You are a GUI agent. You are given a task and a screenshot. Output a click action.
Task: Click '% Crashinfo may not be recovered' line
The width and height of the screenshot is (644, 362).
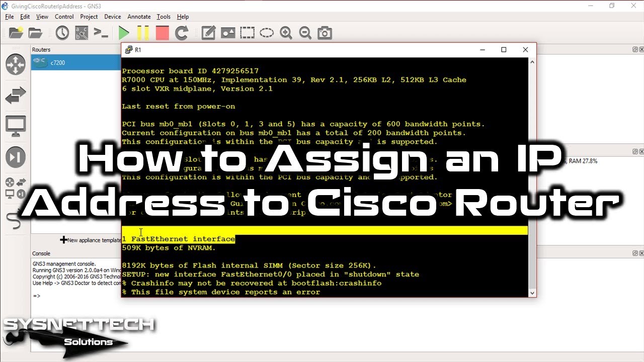point(252,283)
